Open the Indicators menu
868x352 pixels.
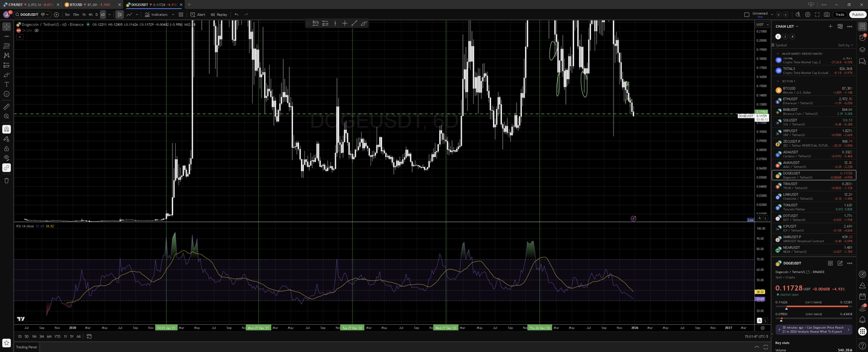click(x=156, y=15)
